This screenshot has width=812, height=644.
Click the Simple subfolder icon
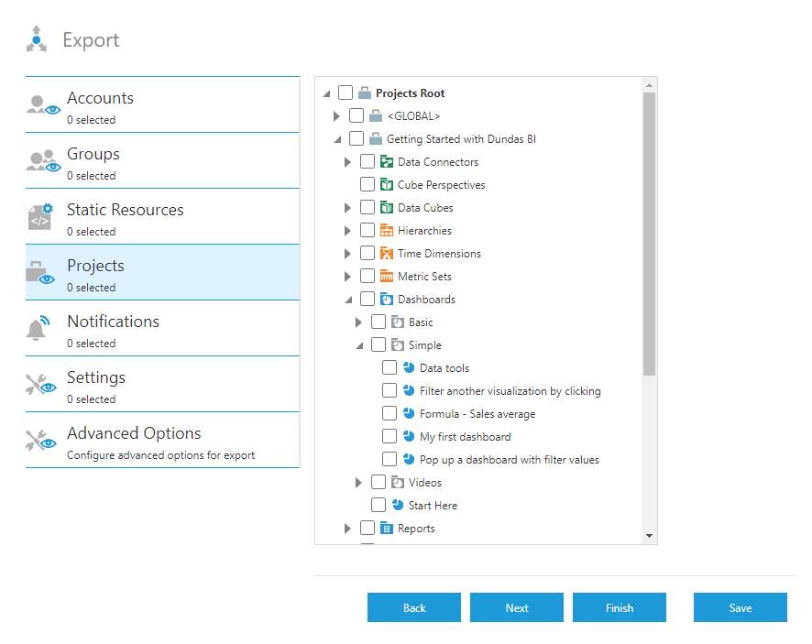pyautogui.click(x=397, y=344)
